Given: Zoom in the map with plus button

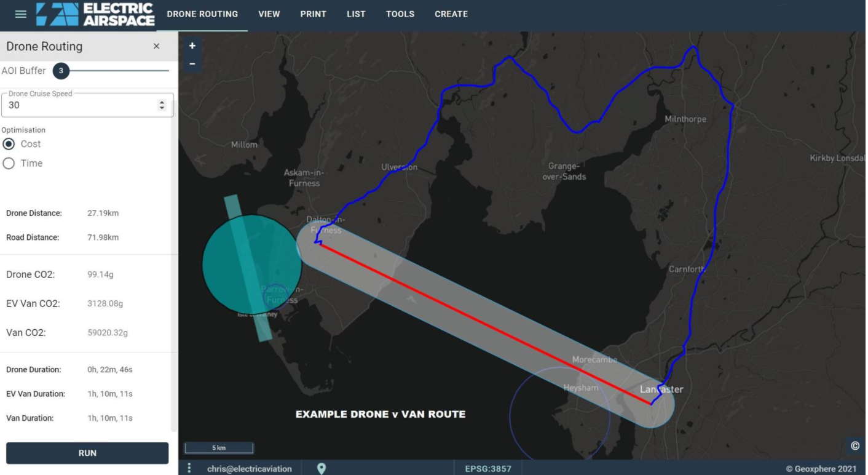Looking at the screenshot, I should tap(192, 46).
